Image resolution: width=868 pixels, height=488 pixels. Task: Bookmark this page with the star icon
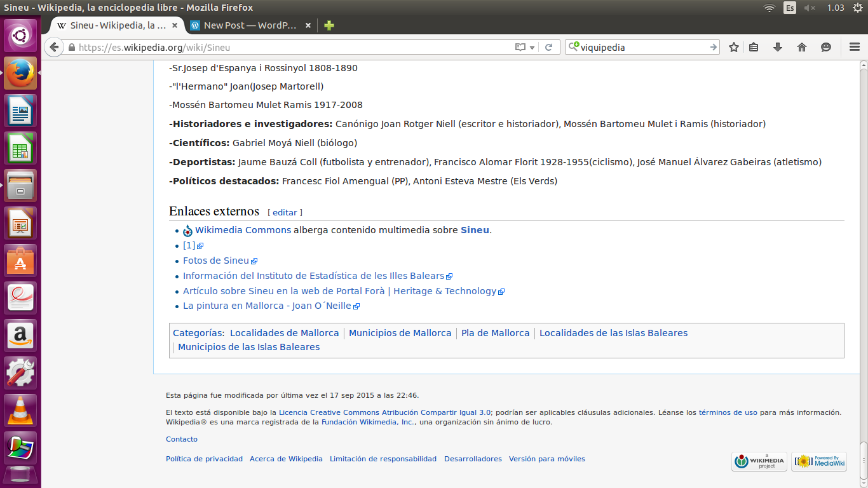click(x=734, y=47)
